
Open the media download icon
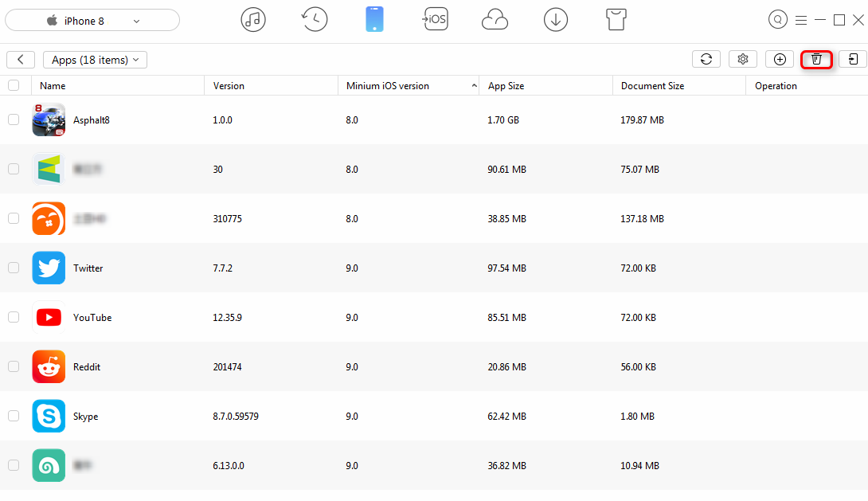556,20
